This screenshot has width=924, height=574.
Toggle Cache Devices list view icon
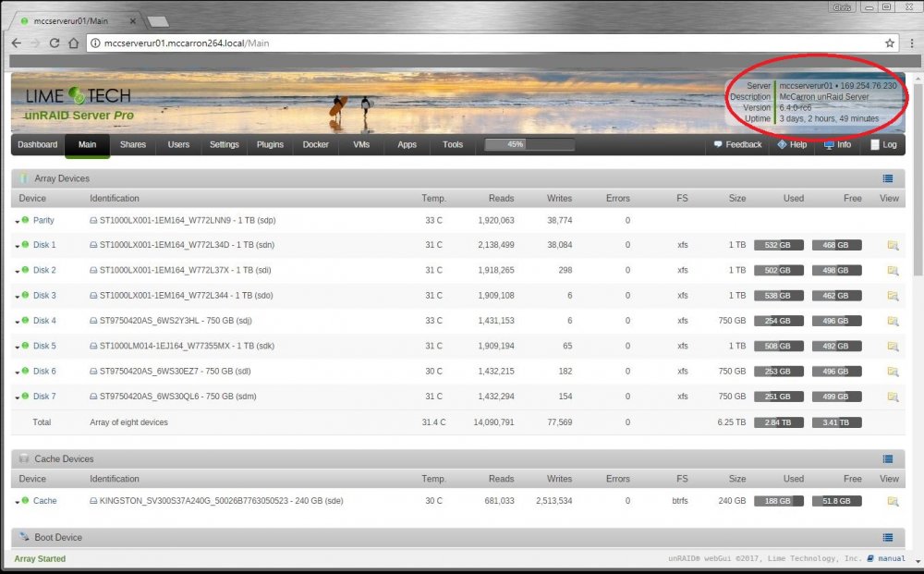(x=887, y=459)
